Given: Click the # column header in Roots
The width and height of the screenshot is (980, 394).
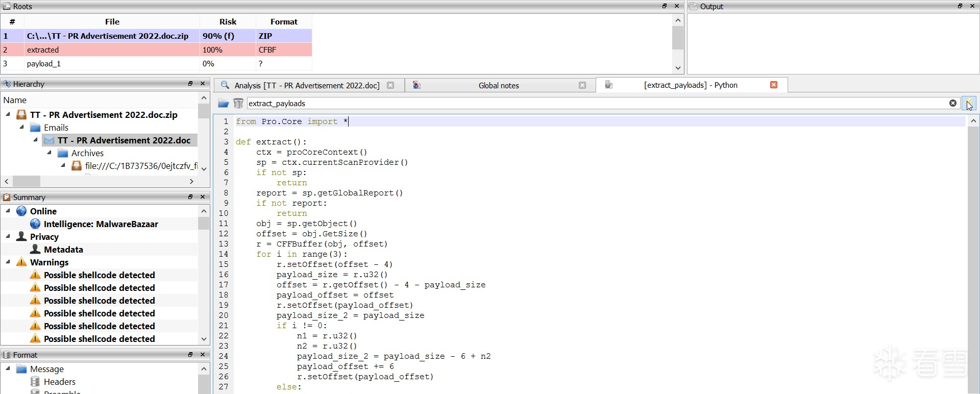Looking at the screenshot, I should (12, 21).
